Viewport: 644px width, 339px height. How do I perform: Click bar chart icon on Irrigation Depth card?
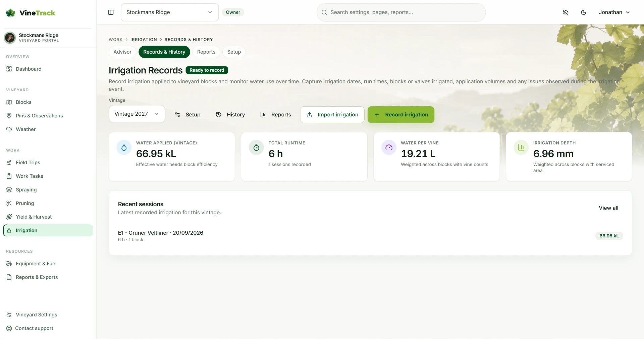tap(521, 148)
